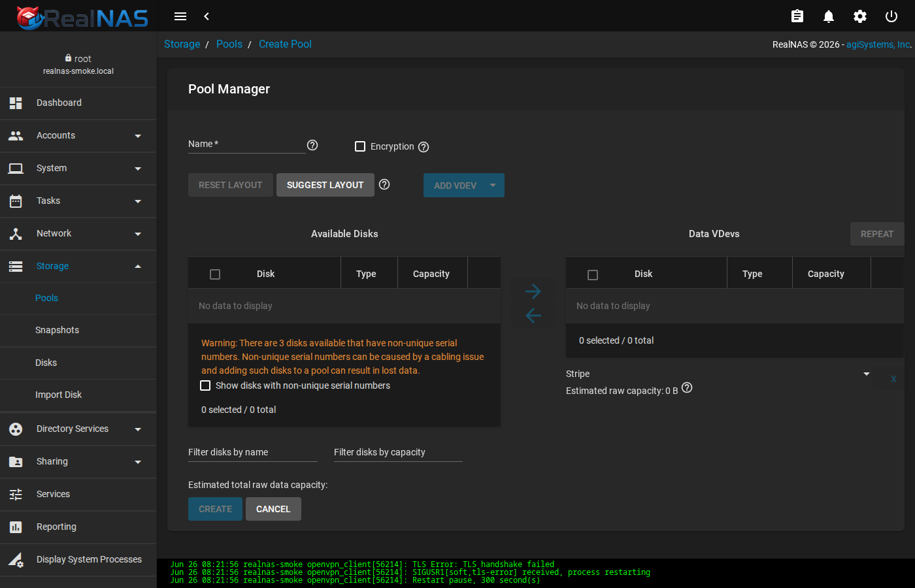
Task: Open the task manager clipboard icon
Action: tap(797, 16)
